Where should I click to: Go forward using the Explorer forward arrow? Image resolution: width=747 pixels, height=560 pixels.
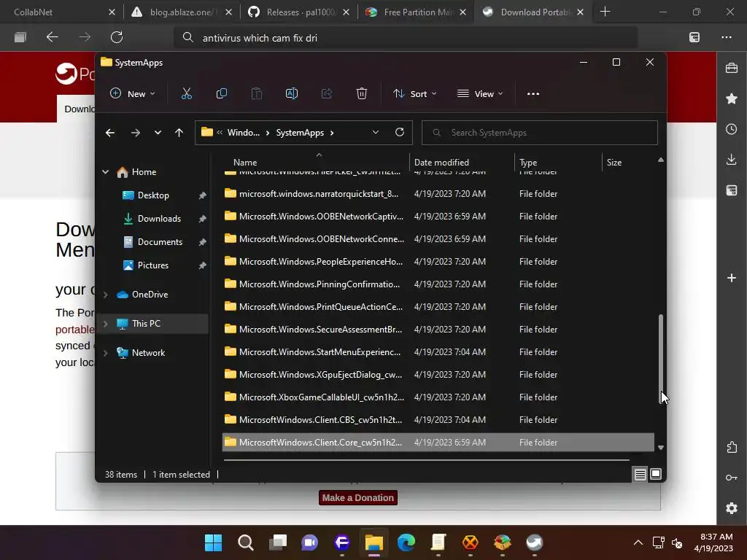coord(136,133)
